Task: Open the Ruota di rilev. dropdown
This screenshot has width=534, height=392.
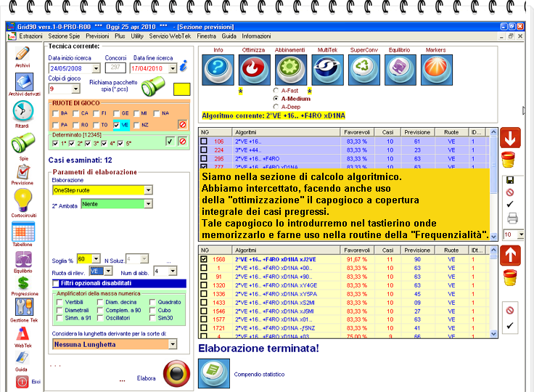Action: (108, 271)
